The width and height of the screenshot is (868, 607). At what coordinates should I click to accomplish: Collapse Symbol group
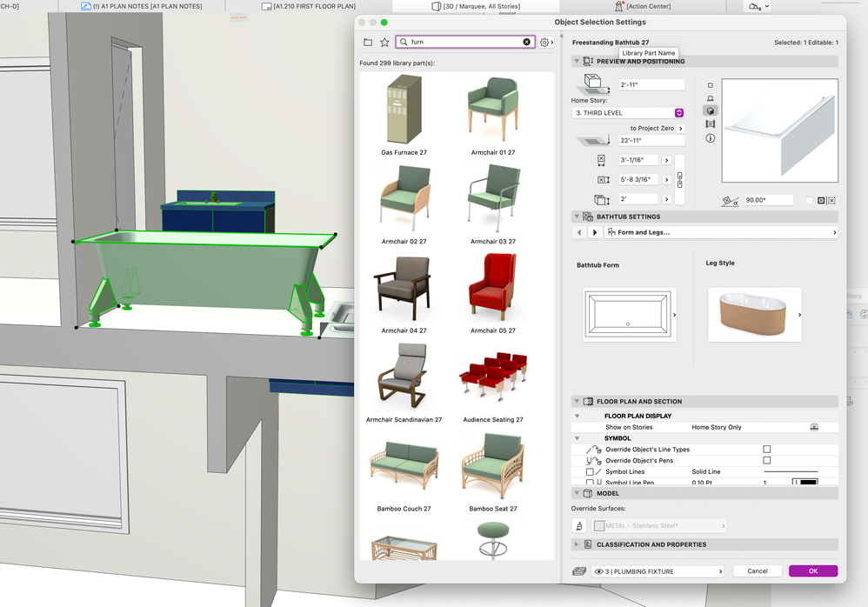(577, 438)
